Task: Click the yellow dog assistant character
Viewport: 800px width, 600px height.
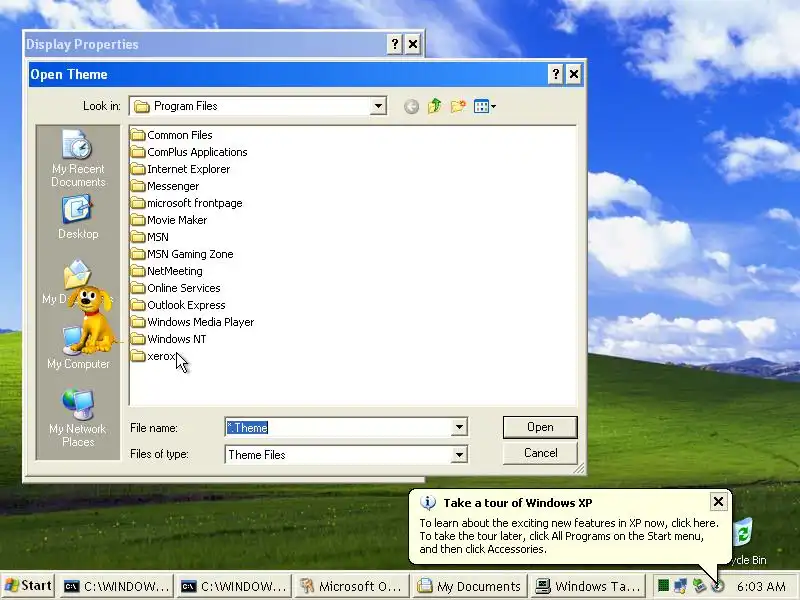Action: [x=92, y=320]
